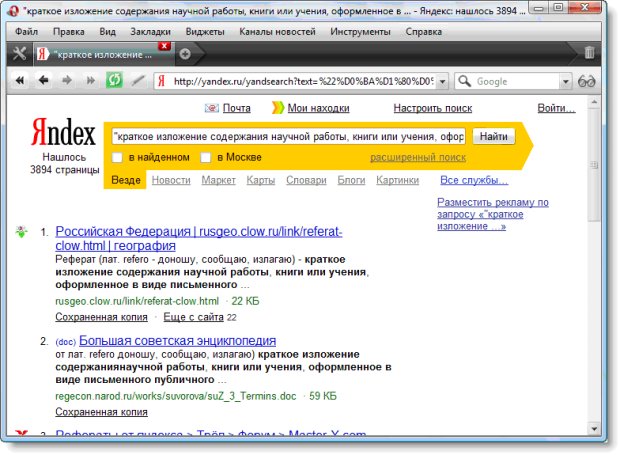The image size is (620, 455).
Task: Open the Еще с сайта link
Action: click(193, 317)
